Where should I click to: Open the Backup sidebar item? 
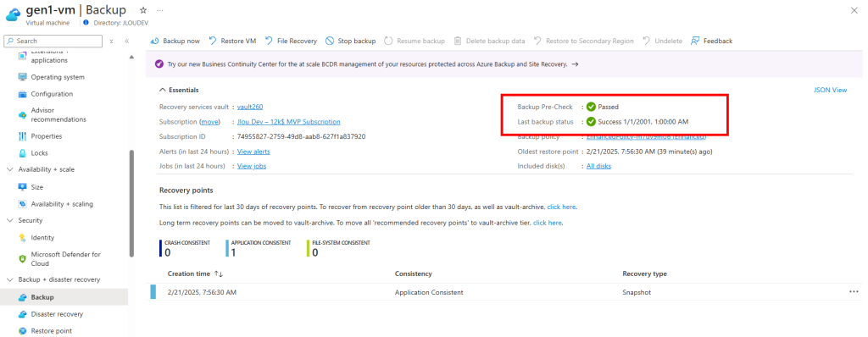point(64,298)
